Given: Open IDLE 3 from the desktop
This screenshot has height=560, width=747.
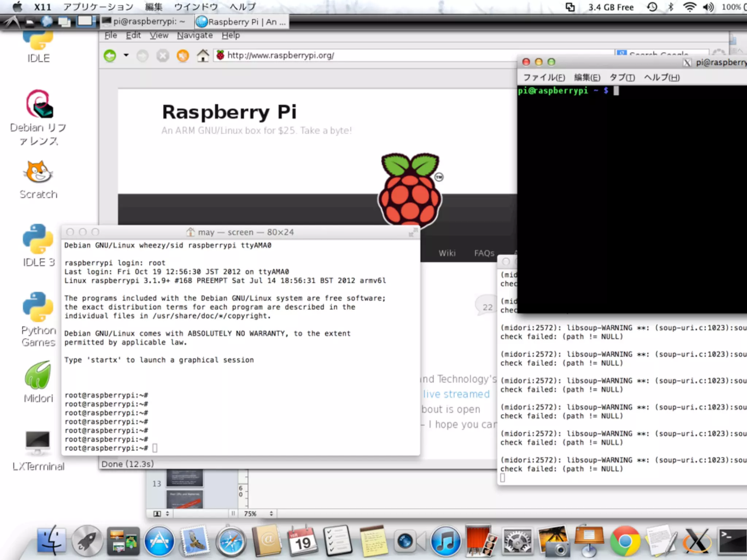Looking at the screenshot, I should coord(38,239).
